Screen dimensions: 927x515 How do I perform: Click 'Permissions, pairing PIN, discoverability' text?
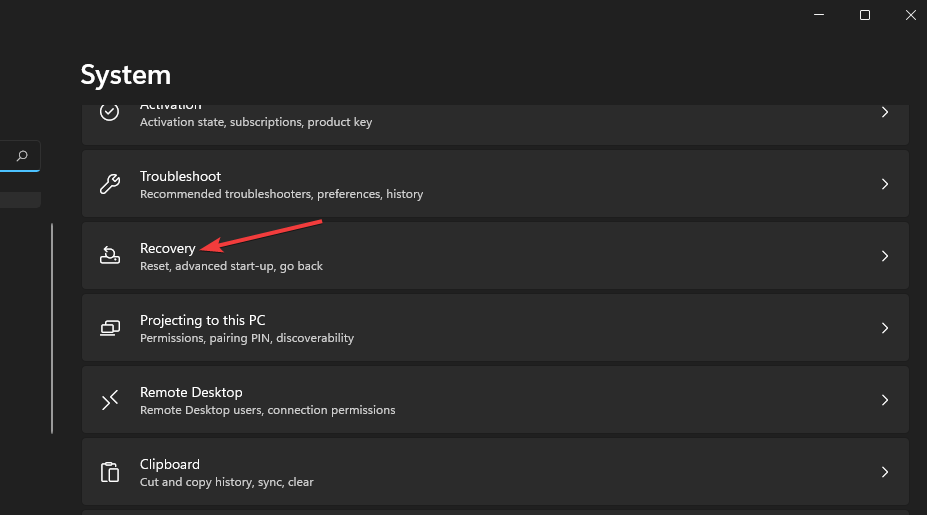[x=247, y=338]
